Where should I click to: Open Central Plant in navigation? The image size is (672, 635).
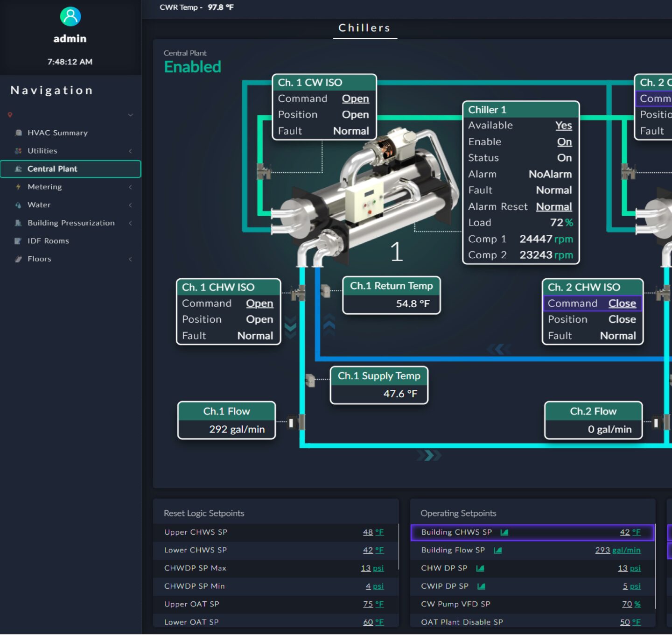70,169
